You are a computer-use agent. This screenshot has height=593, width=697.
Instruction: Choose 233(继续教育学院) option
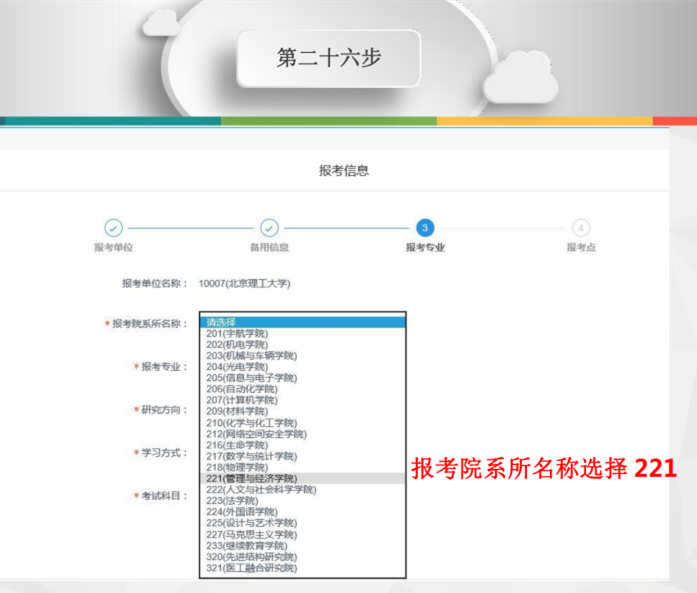click(x=246, y=546)
